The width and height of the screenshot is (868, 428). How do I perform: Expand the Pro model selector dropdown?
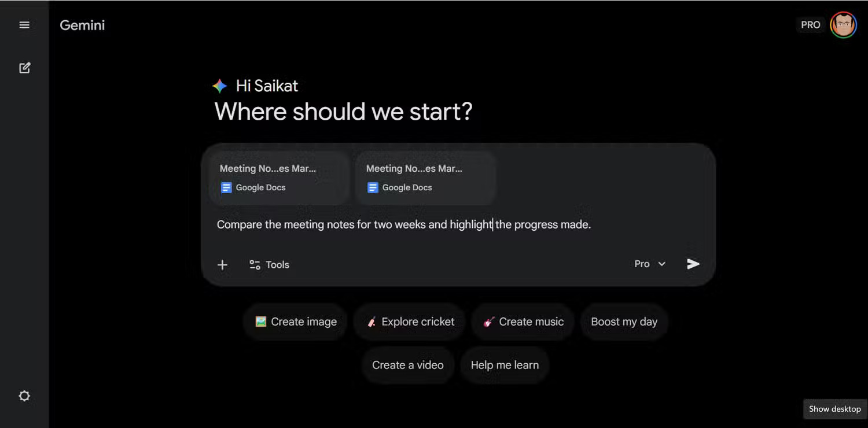click(650, 264)
